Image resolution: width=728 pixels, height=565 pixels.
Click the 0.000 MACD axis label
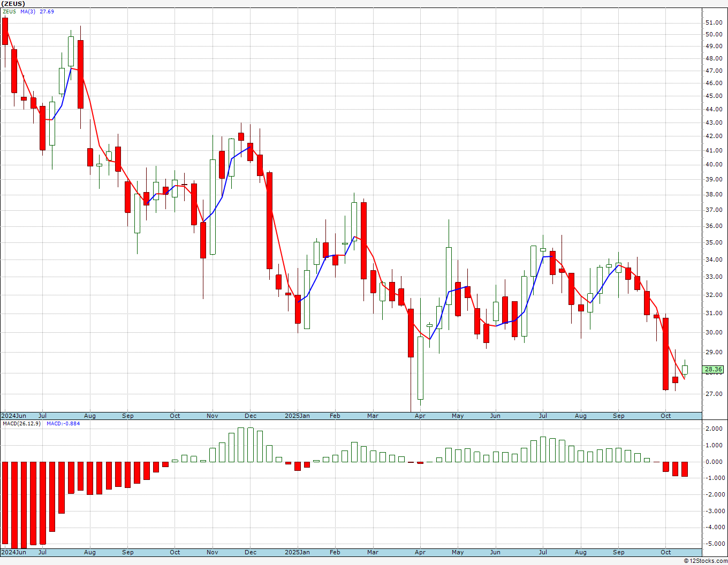pyautogui.click(x=715, y=462)
